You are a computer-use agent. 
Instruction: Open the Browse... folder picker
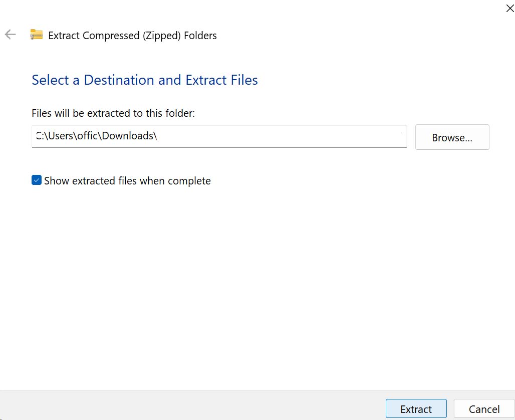452,137
